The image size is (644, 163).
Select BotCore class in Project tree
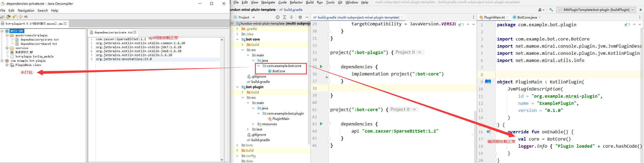coord(277,71)
